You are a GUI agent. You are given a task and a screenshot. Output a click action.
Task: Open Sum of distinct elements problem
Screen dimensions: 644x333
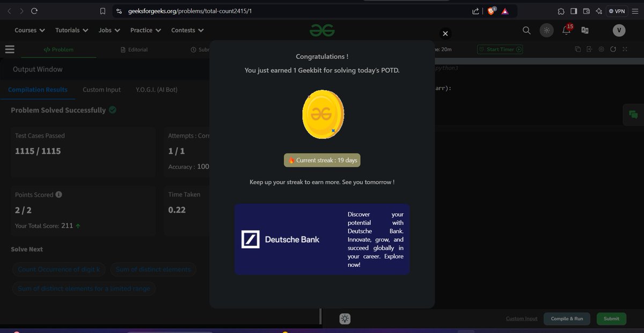tap(153, 269)
